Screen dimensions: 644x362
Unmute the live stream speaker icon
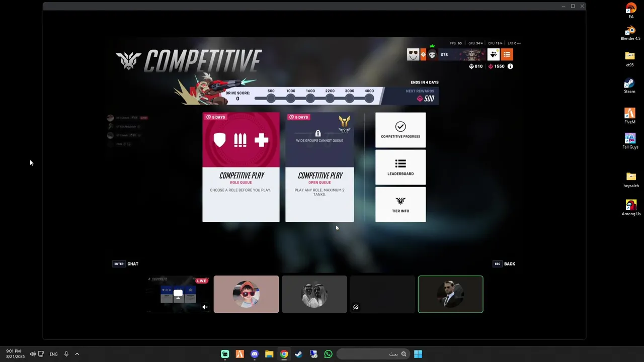click(x=205, y=307)
